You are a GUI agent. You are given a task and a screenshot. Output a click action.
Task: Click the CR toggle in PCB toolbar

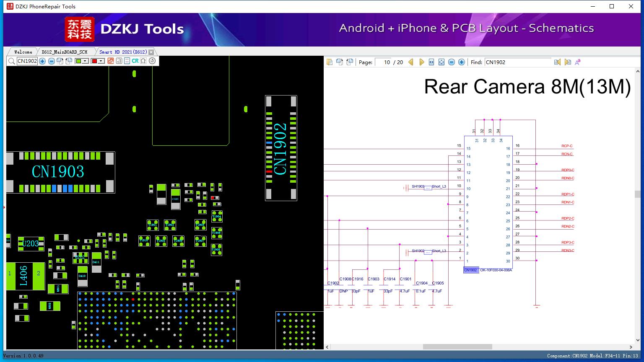pyautogui.click(x=135, y=61)
